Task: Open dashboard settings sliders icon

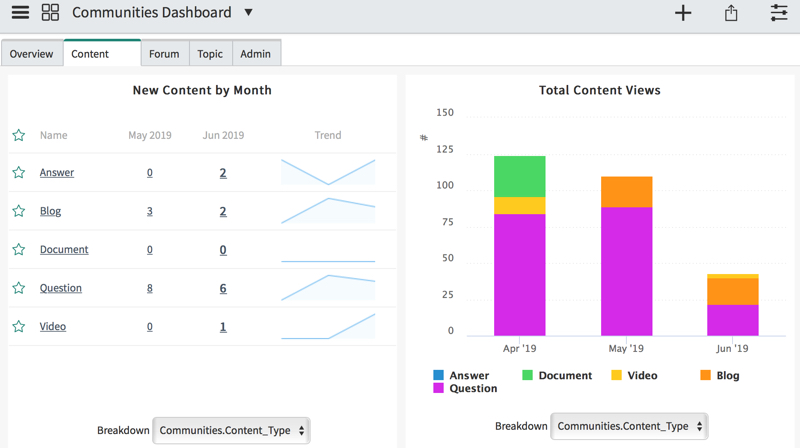Action: pyautogui.click(x=779, y=13)
